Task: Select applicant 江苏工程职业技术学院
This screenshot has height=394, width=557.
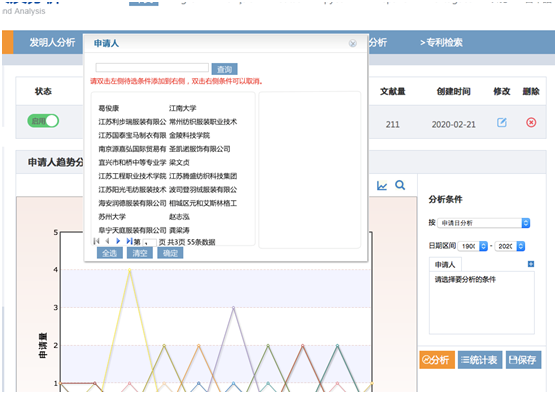Action: click(132, 176)
